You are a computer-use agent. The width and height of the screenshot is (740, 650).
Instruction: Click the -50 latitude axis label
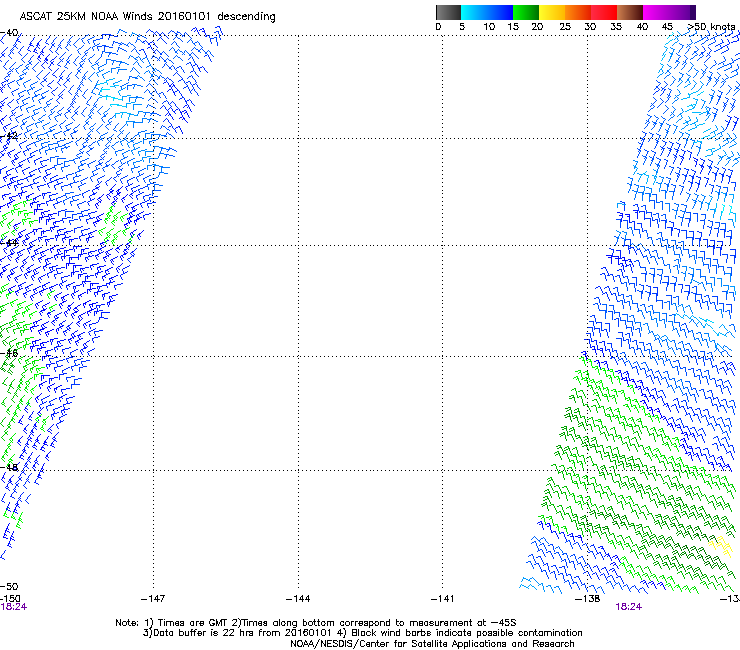[x=9, y=586]
